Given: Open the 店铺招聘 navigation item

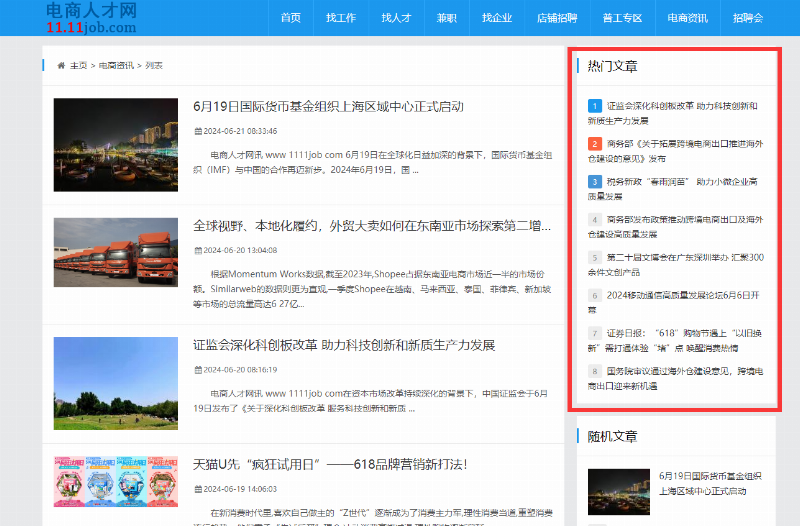Looking at the screenshot, I should coord(557,18).
